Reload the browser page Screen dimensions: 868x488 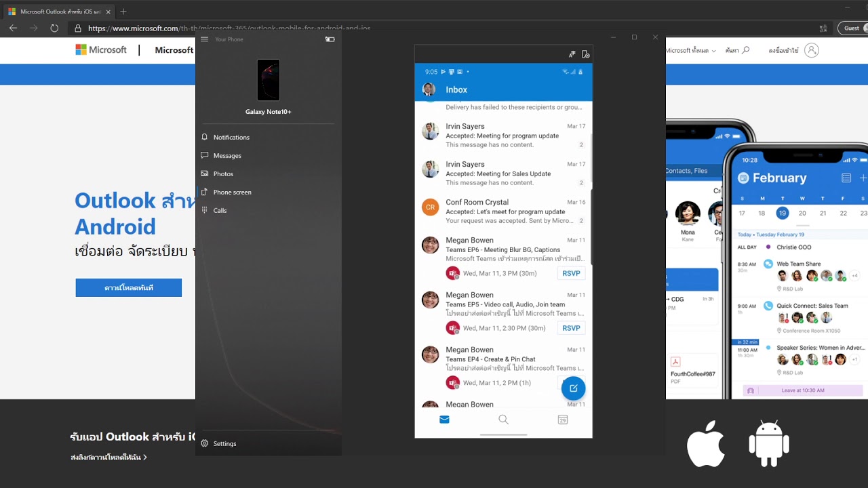(54, 28)
